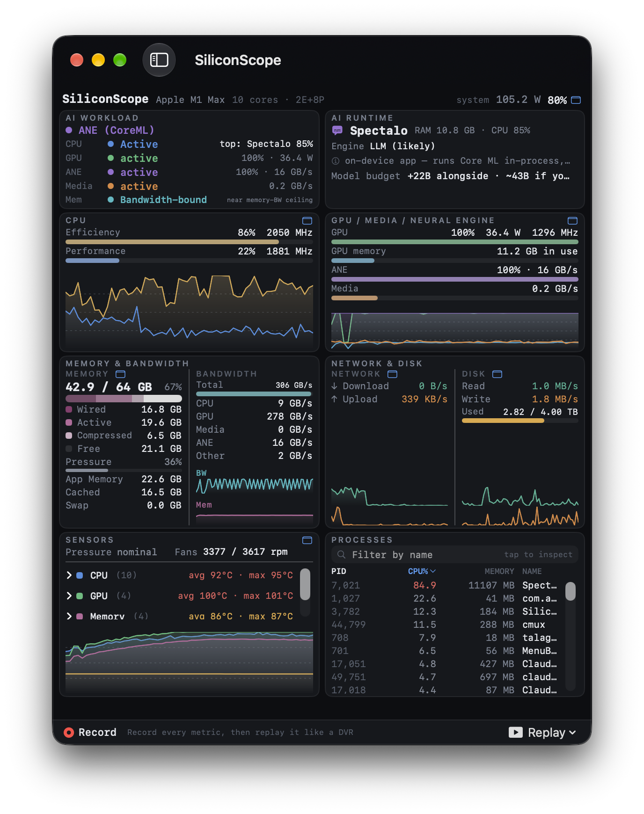Start recording with the Record button
The height and width of the screenshot is (814, 644).
[x=90, y=733]
